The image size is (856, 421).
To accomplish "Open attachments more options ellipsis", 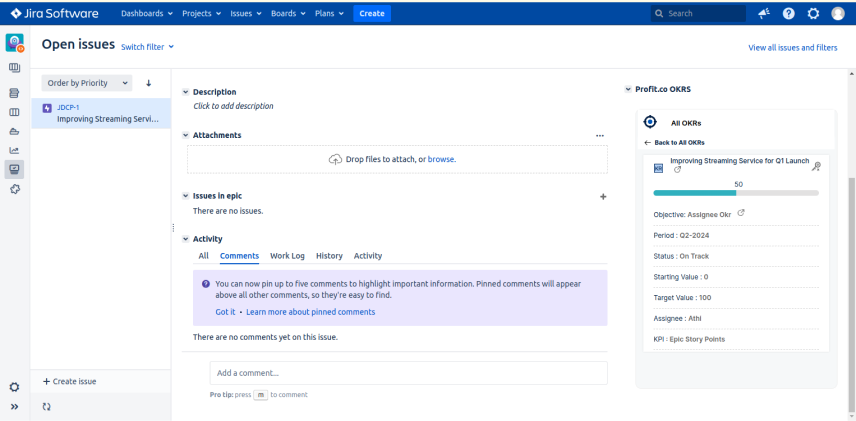I will [x=600, y=135].
